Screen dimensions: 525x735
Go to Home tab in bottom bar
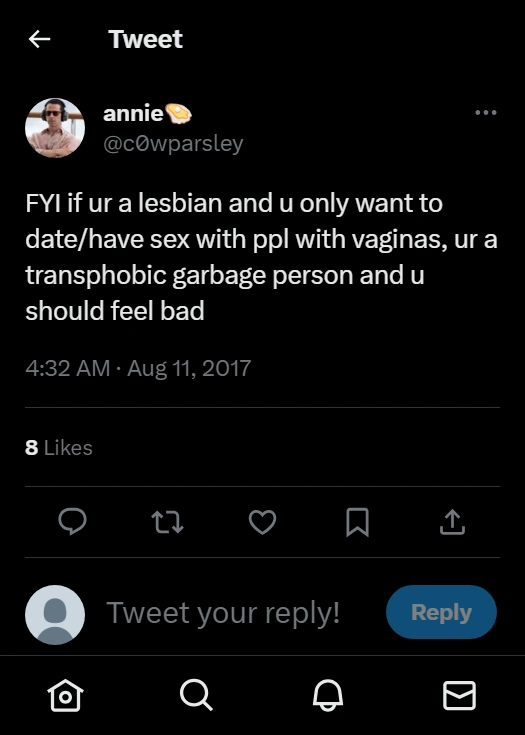coord(66,695)
